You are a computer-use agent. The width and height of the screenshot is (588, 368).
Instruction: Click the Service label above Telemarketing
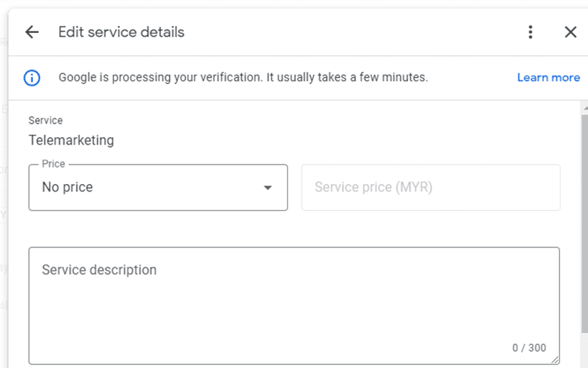[x=45, y=120]
